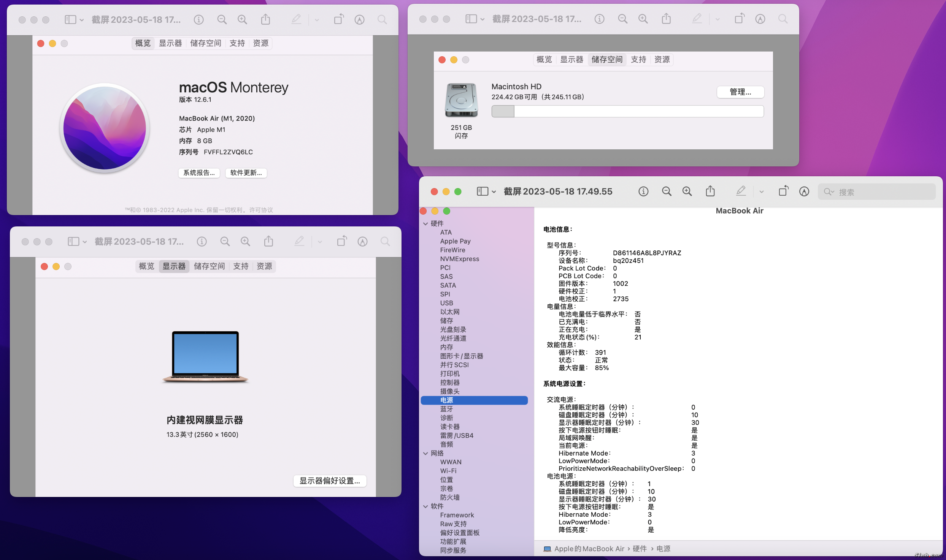Zoom out in the 17.49.55 Preview window
This screenshot has height=560, width=946.
pyautogui.click(x=667, y=191)
